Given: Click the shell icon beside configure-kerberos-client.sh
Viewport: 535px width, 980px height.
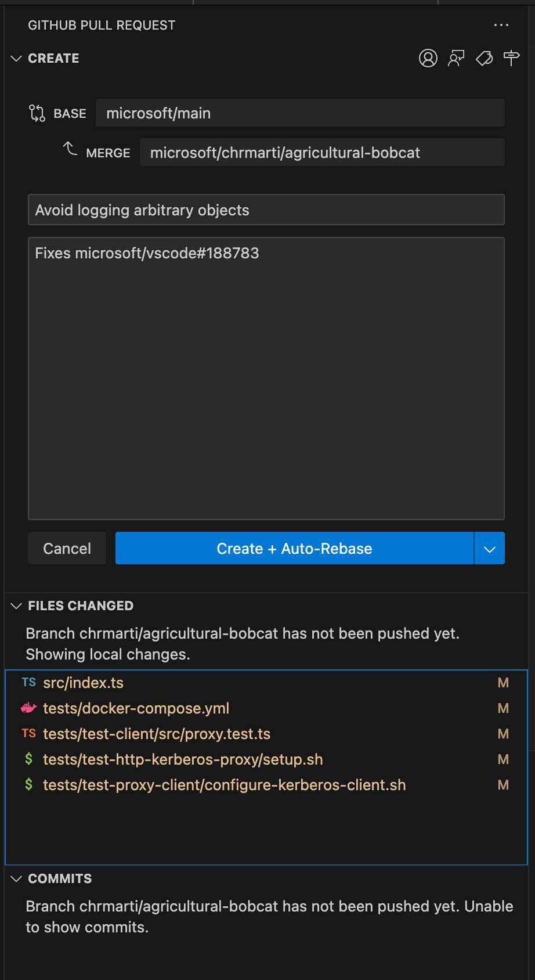Looking at the screenshot, I should click(x=28, y=784).
